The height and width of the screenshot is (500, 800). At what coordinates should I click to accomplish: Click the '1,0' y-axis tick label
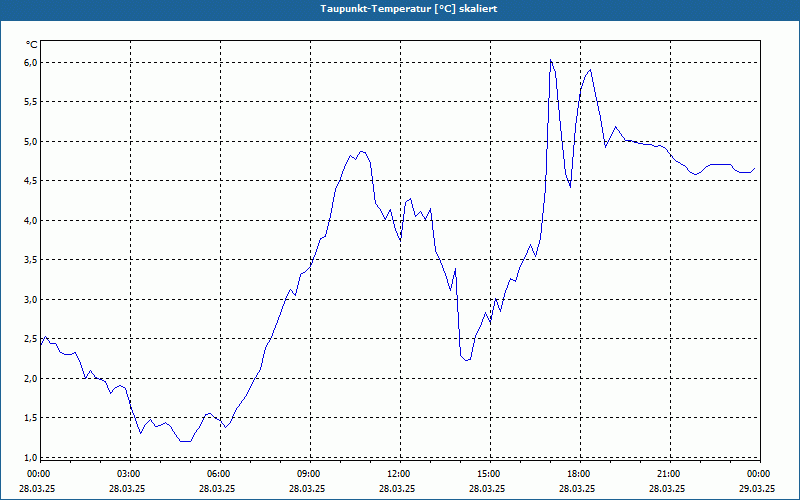click(31, 458)
